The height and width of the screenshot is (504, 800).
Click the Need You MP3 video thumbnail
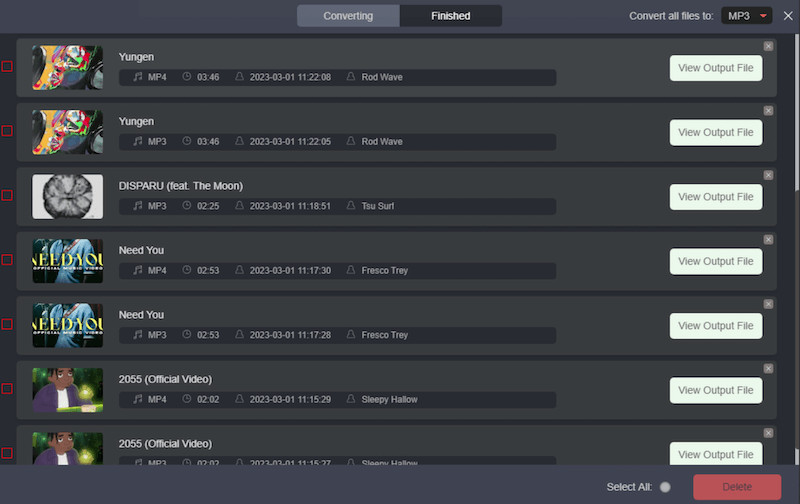coord(67,325)
